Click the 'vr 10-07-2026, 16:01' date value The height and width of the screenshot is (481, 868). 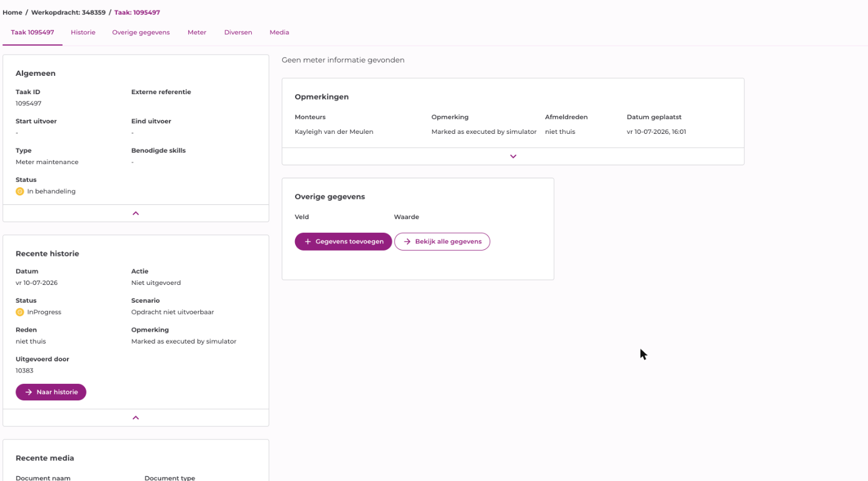coord(656,132)
